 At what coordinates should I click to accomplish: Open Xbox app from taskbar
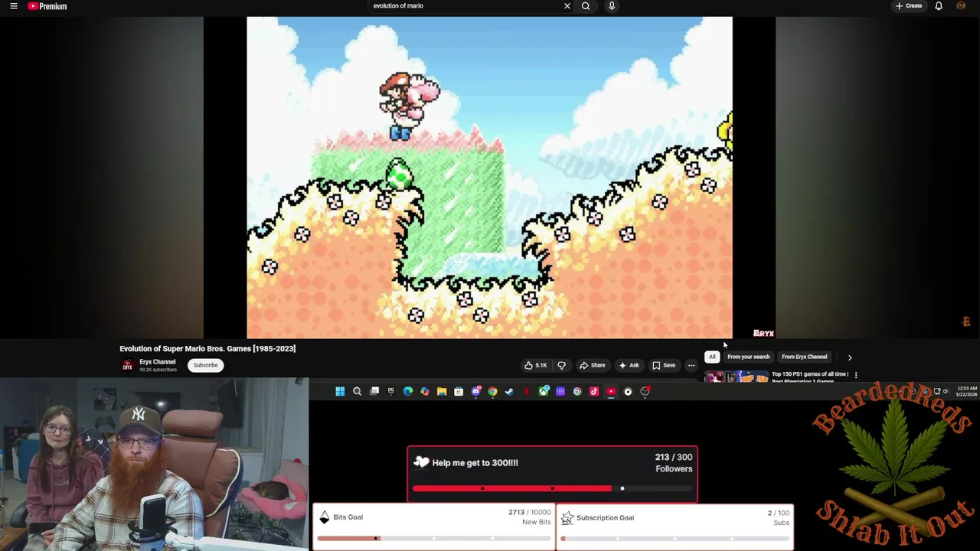click(x=544, y=392)
